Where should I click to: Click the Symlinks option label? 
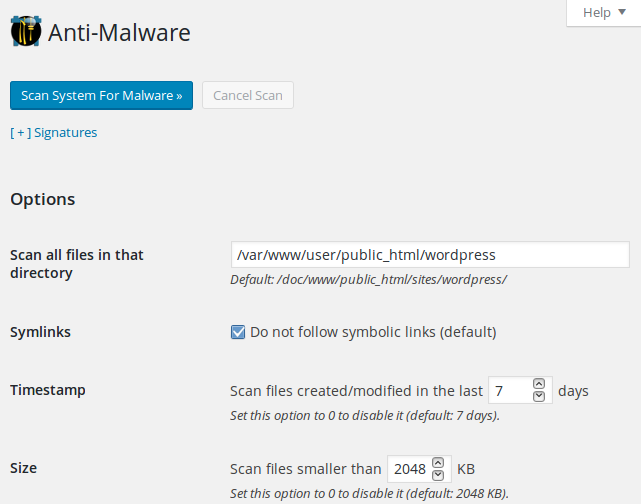(40, 332)
